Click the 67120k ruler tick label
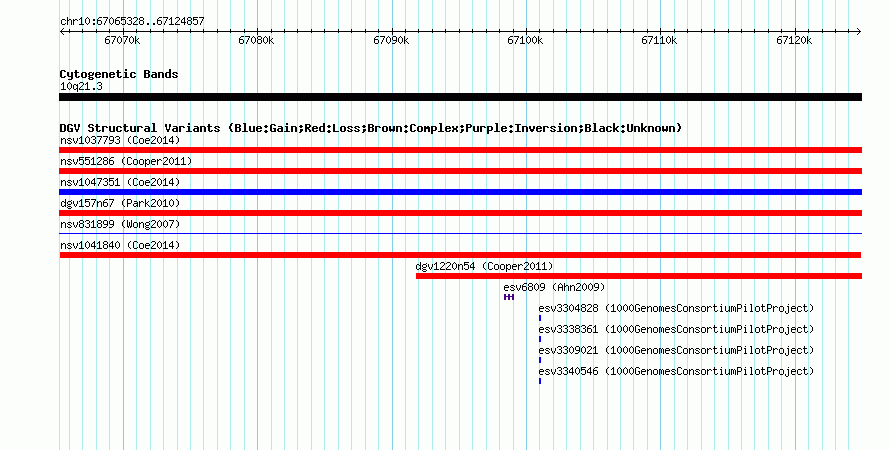890x450 pixels. point(794,40)
